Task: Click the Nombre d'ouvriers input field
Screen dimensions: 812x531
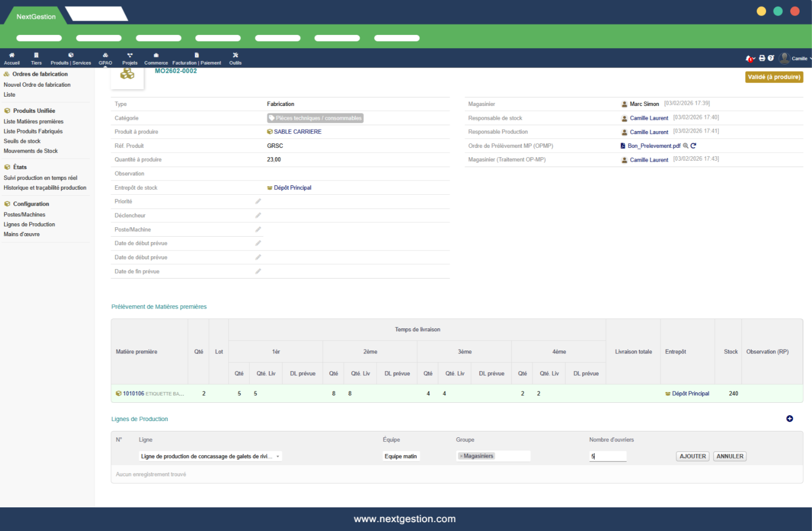Action: (608, 457)
